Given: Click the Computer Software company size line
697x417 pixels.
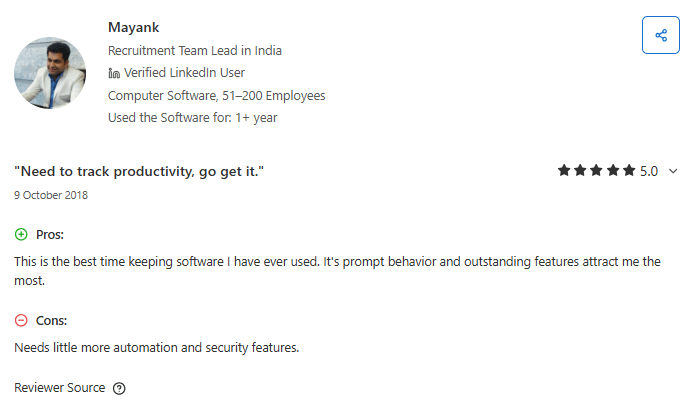Looking at the screenshot, I should click(216, 96).
